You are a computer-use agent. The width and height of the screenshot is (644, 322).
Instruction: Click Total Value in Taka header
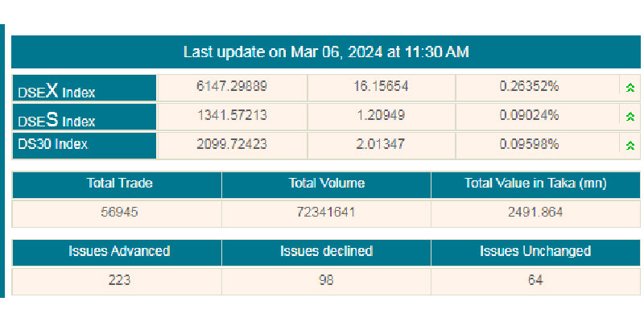(535, 184)
